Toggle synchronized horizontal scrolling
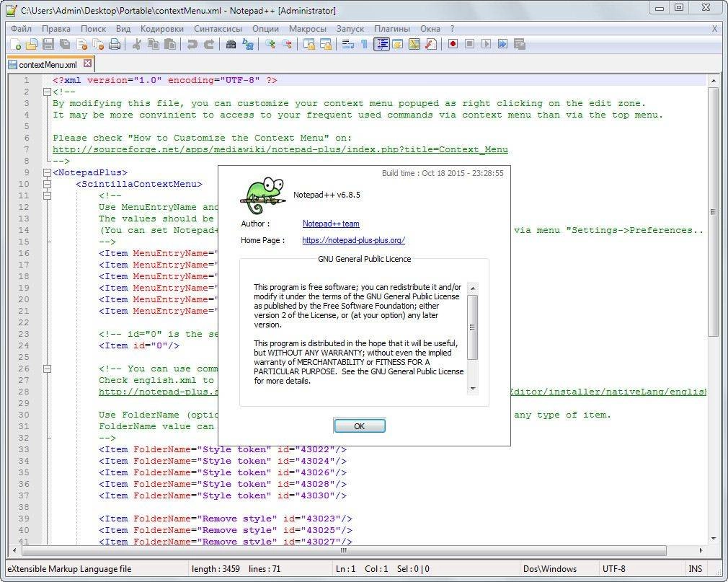Screen dimensions: 728x582 pyautogui.click(x=326, y=44)
